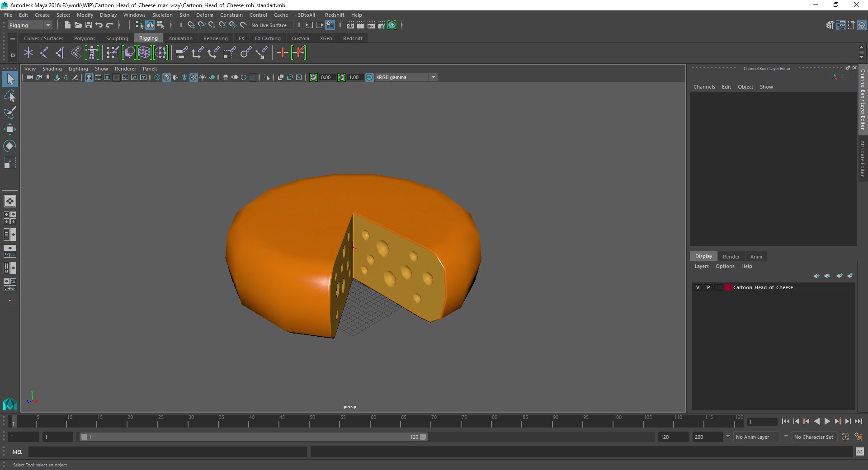Viewport: 868px width, 470px height.
Task: Click the No Live Surface field
Action: click(271, 25)
